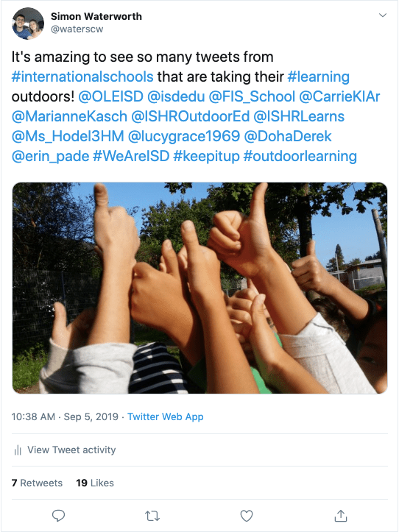
Task: Expand the tweet options chevron
Action: [x=383, y=15]
